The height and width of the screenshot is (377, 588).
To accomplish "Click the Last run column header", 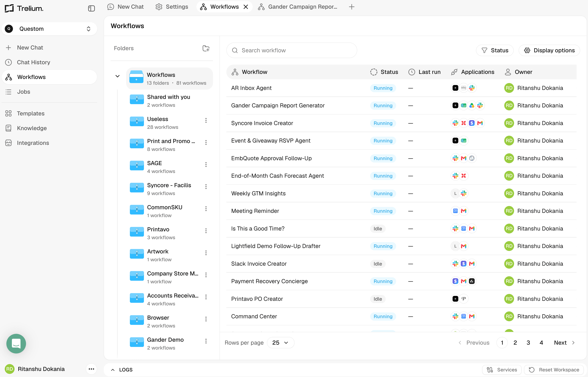I will (424, 72).
